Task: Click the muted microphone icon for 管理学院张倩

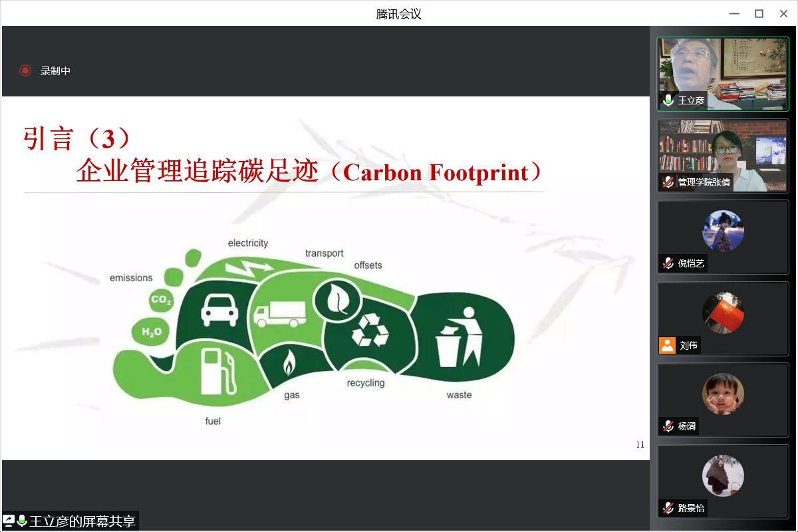Action: point(668,182)
